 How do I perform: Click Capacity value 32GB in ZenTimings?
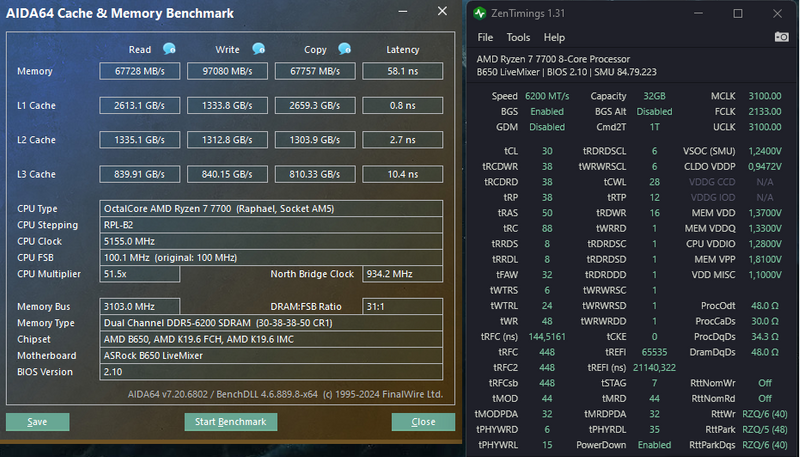(655, 96)
